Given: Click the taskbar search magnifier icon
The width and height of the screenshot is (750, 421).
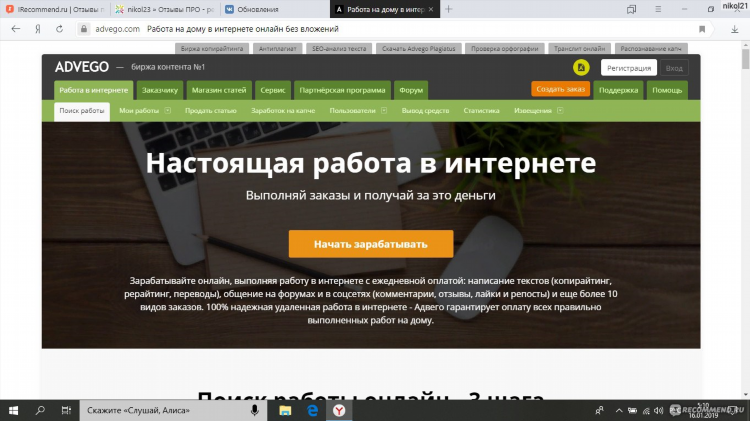Looking at the screenshot, I should click(x=40, y=410).
